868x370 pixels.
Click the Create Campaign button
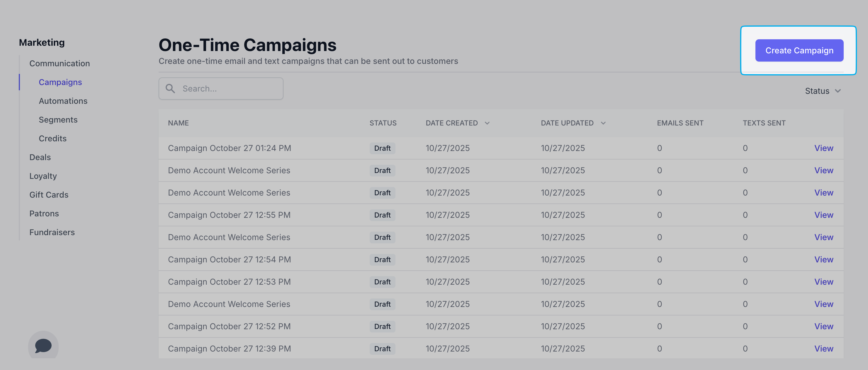click(799, 50)
